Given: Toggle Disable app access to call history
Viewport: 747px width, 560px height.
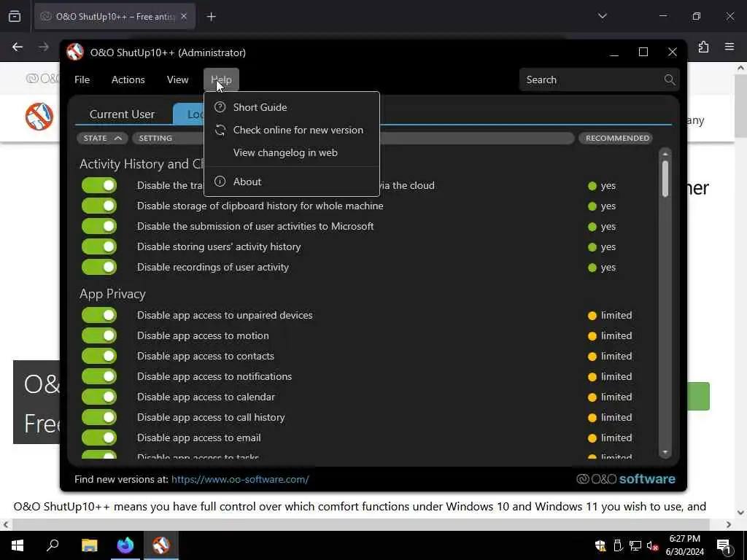Looking at the screenshot, I should click(x=99, y=418).
